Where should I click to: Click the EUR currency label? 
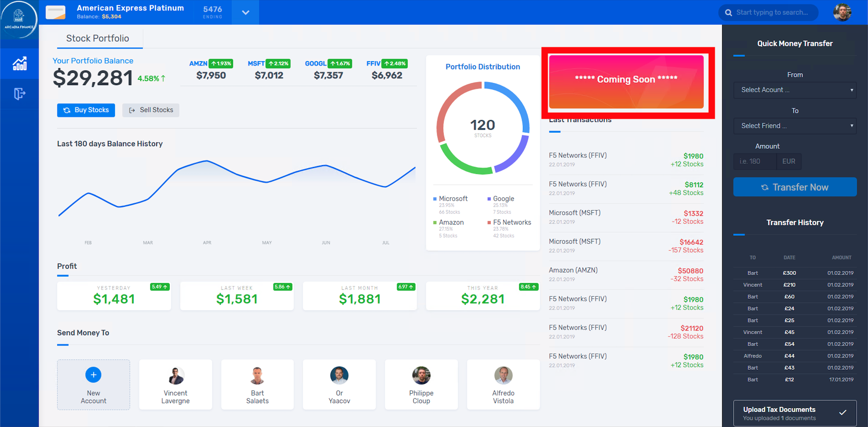click(789, 161)
